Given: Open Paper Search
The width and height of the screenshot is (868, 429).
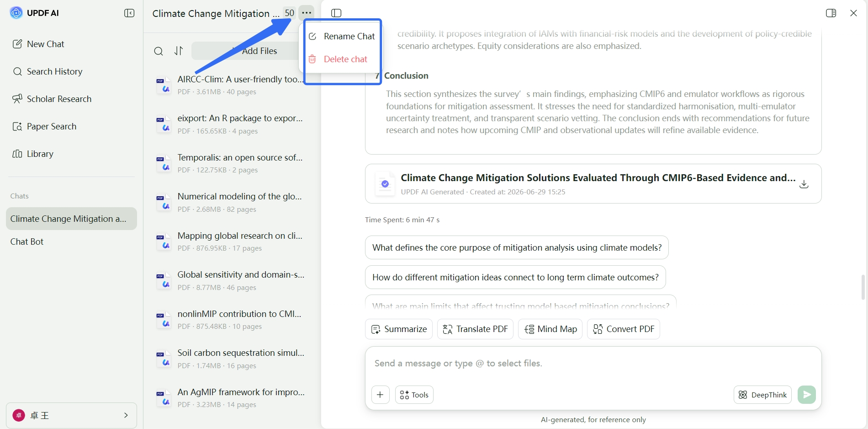Looking at the screenshot, I should 44,126.
